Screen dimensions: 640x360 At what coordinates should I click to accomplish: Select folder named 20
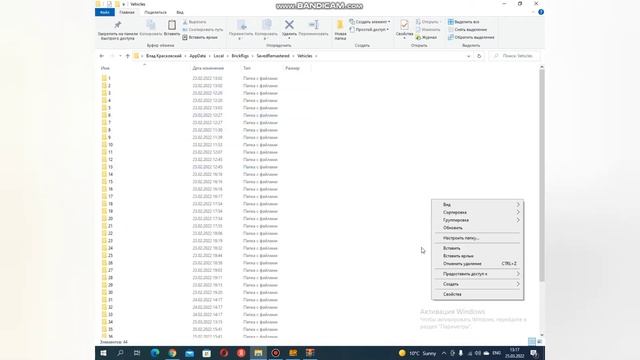(x=110, y=218)
